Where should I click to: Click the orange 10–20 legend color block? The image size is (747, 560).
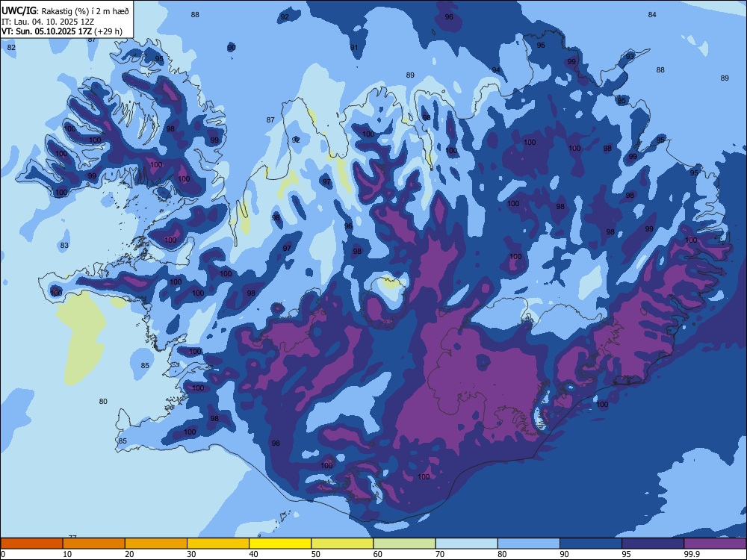coord(94,544)
